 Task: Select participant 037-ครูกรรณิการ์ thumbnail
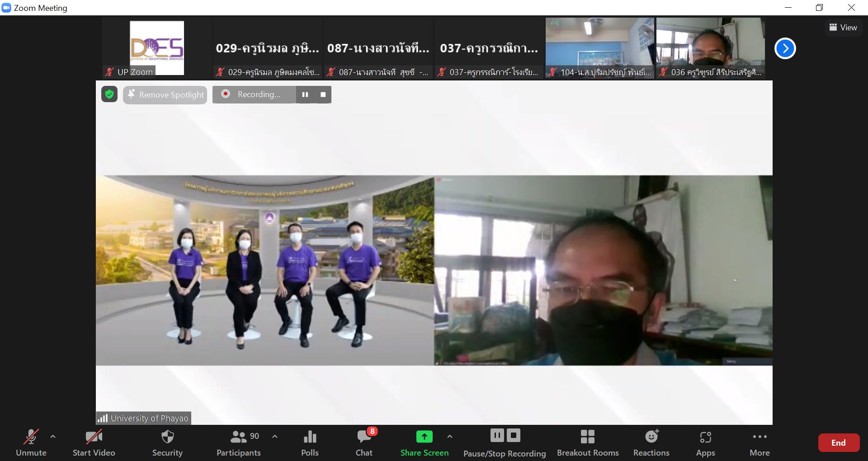pyautogui.click(x=489, y=48)
